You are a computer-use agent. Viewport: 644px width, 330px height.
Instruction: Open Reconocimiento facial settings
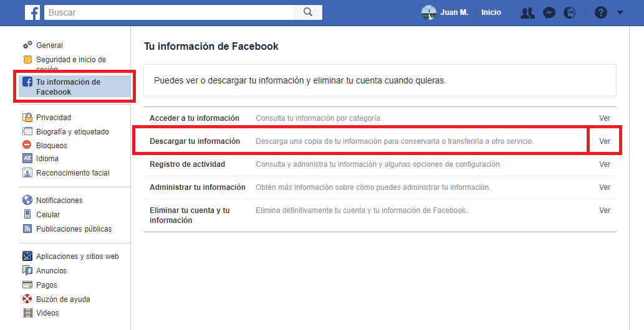pos(73,173)
